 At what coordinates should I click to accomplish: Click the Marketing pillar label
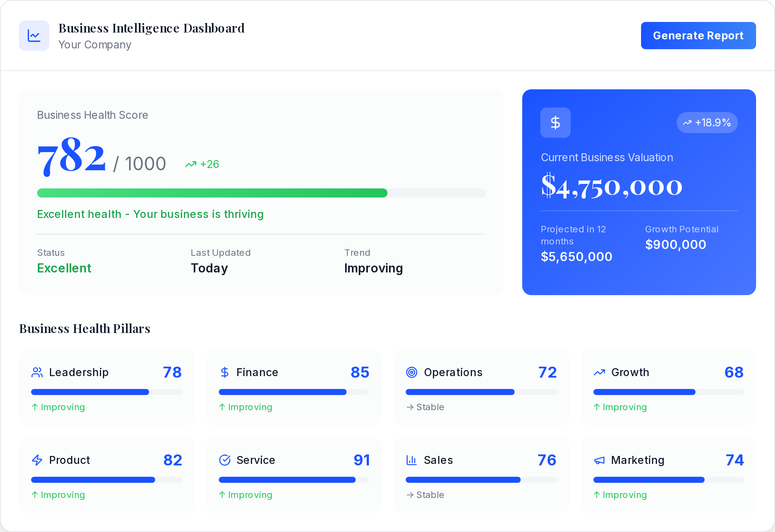click(x=638, y=460)
